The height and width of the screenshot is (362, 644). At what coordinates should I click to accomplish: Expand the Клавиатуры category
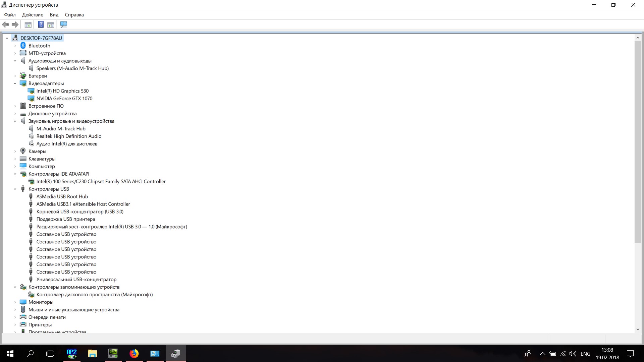(x=15, y=159)
